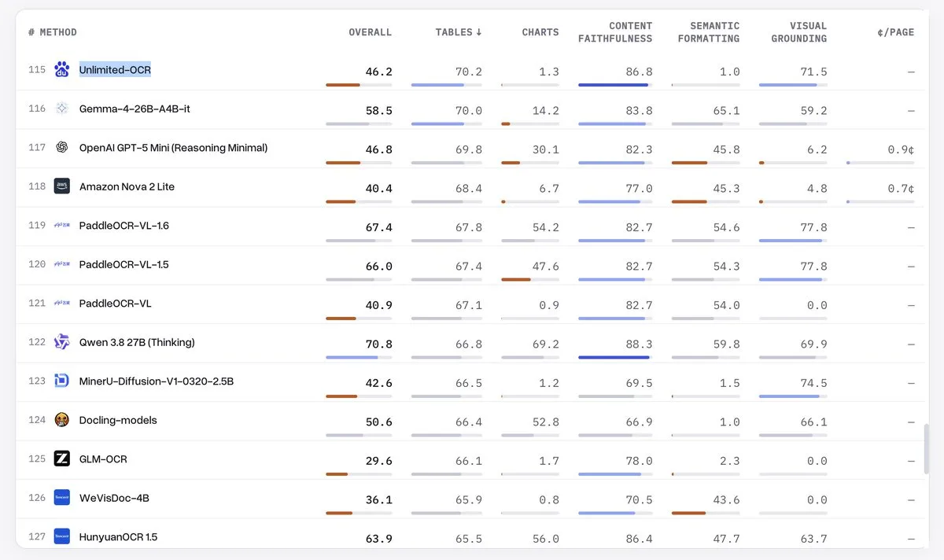Click the Tencent logo beside WeVisDoc-4B
Viewport: 944px width, 560px height.
tap(62, 498)
